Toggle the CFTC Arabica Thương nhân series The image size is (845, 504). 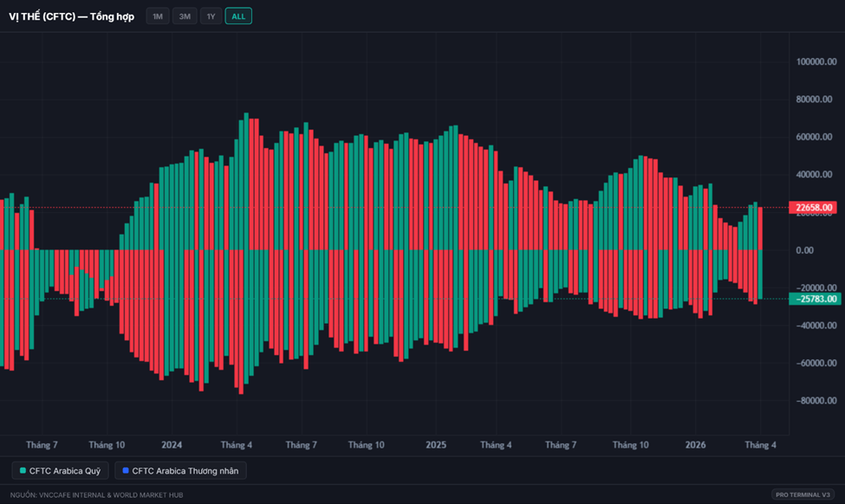click(x=181, y=471)
